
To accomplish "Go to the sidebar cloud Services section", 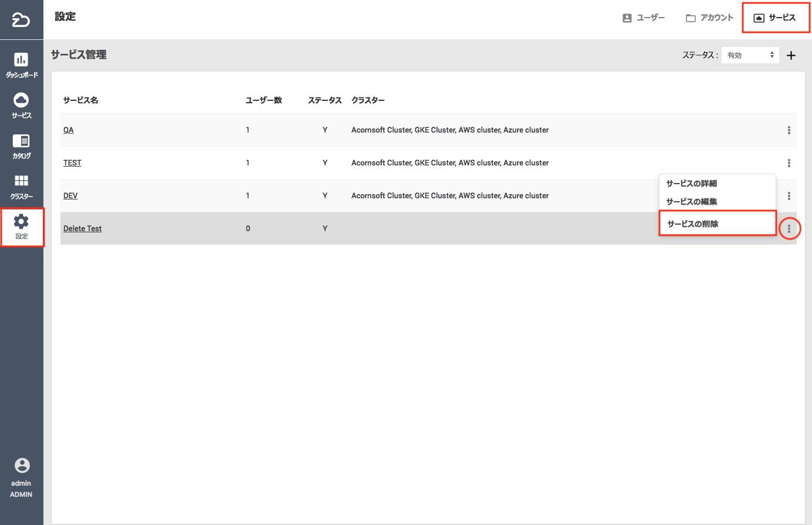I will (21, 105).
